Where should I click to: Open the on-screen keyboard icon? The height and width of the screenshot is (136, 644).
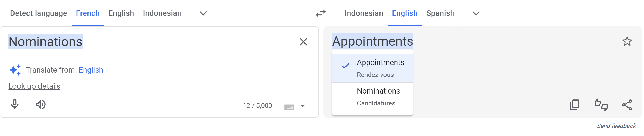click(289, 107)
